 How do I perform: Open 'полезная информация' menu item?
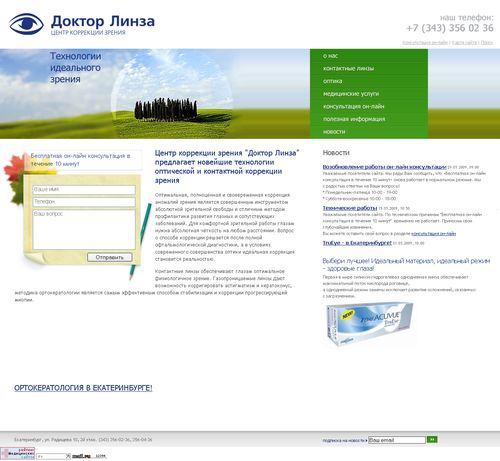coord(354,119)
